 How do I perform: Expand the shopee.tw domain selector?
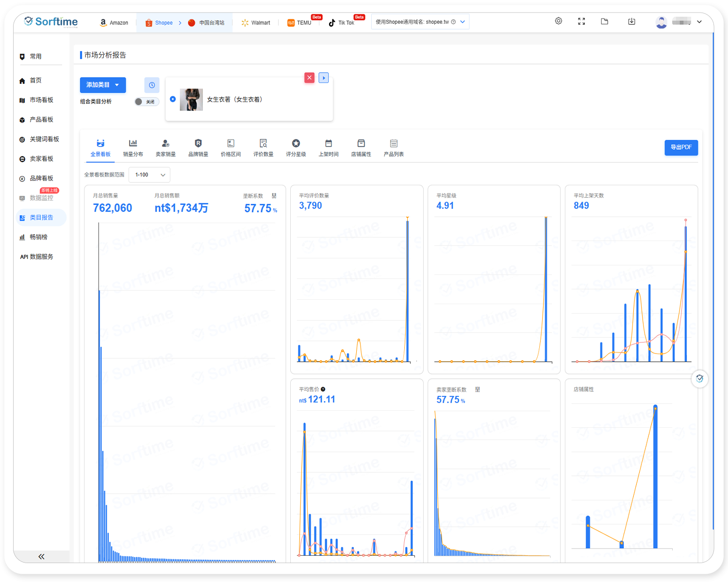(462, 21)
